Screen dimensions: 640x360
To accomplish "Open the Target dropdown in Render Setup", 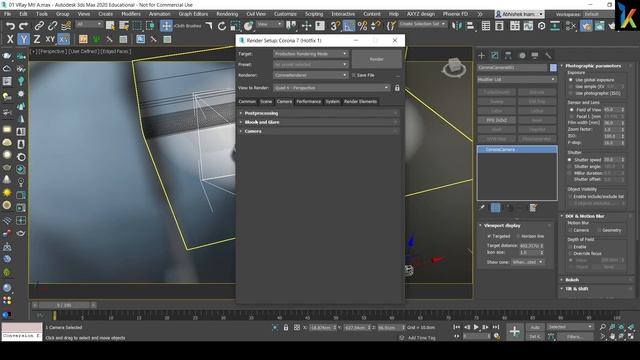I will tap(311, 54).
